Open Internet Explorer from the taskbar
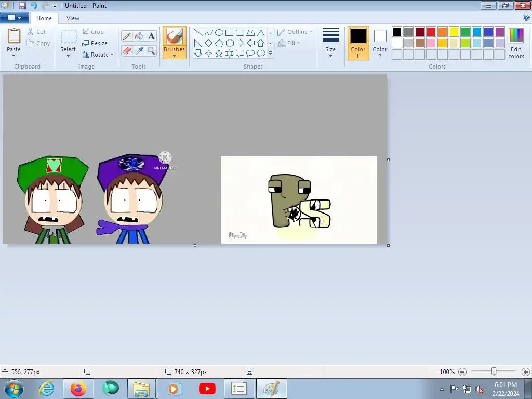Screen dimensions: 532x399 pyautogui.click(x=46, y=389)
